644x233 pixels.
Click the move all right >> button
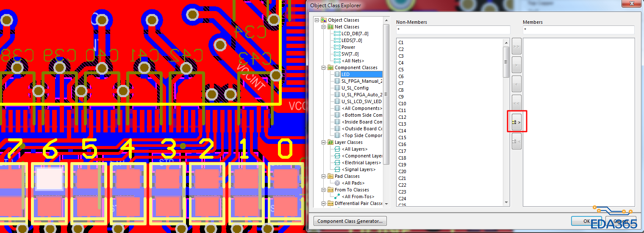point(516,46)
